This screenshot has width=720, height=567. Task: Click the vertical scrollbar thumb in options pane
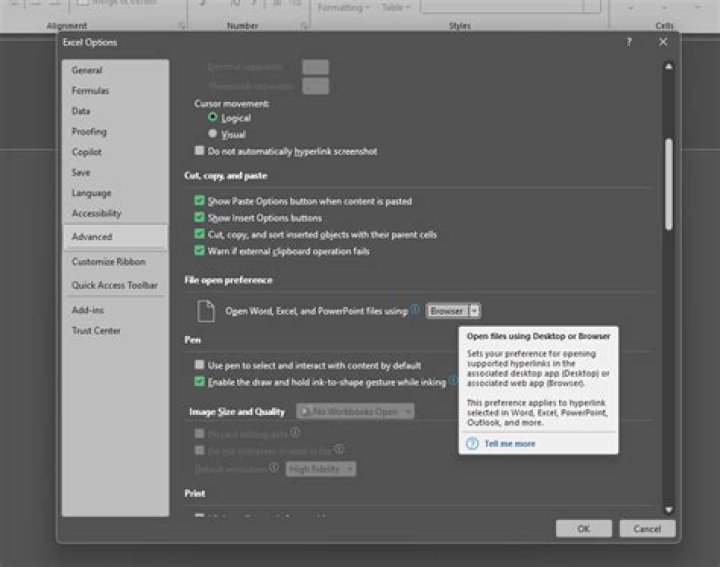point(669,184)
